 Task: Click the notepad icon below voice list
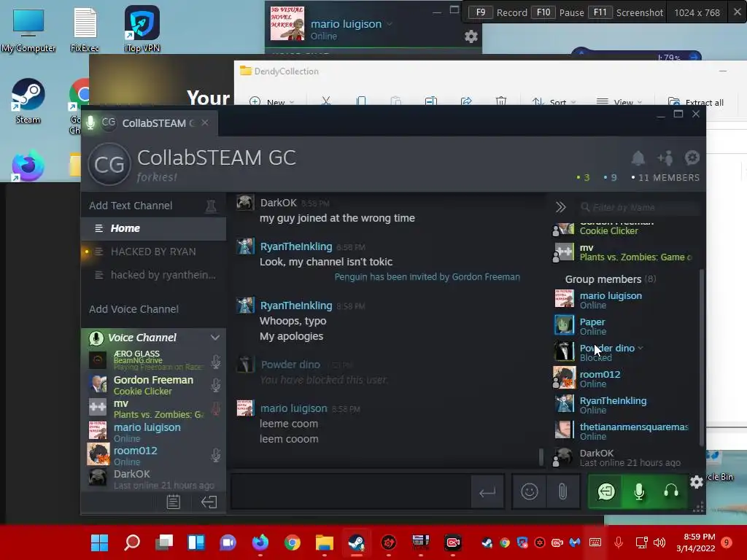point(174,502)
